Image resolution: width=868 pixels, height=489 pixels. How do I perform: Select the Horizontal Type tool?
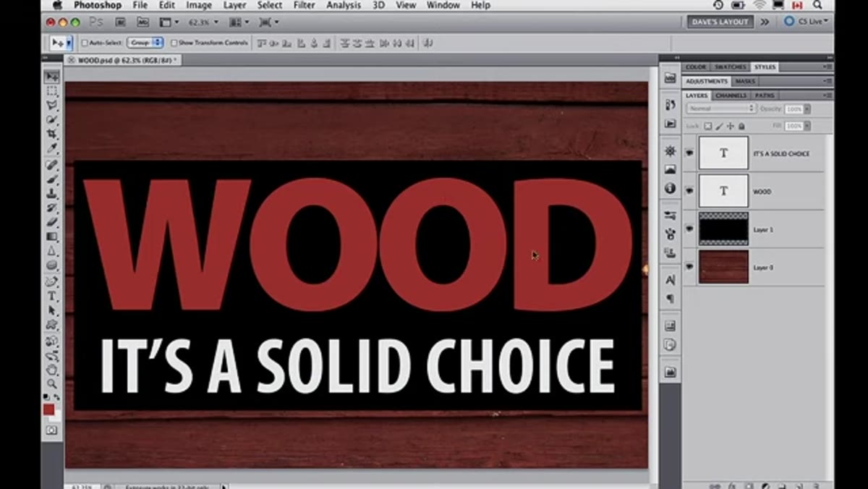pyautogui.click(x=52, y=296)
